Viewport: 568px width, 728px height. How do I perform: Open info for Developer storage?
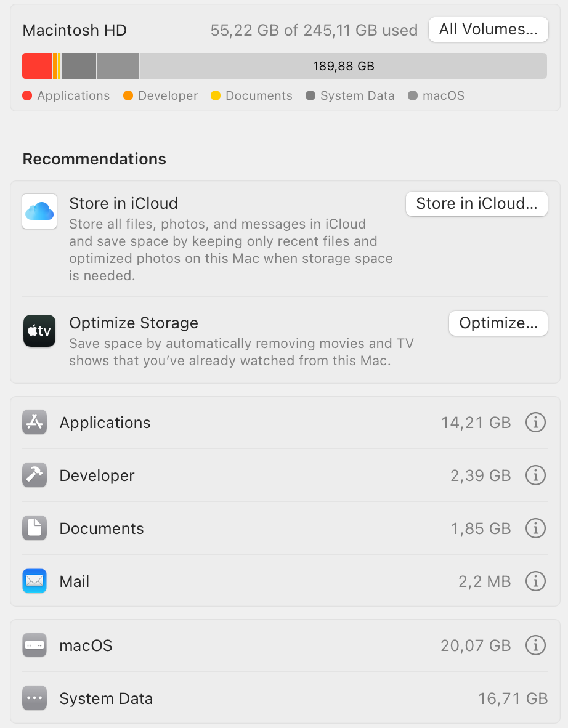click(x=535, y=475)
